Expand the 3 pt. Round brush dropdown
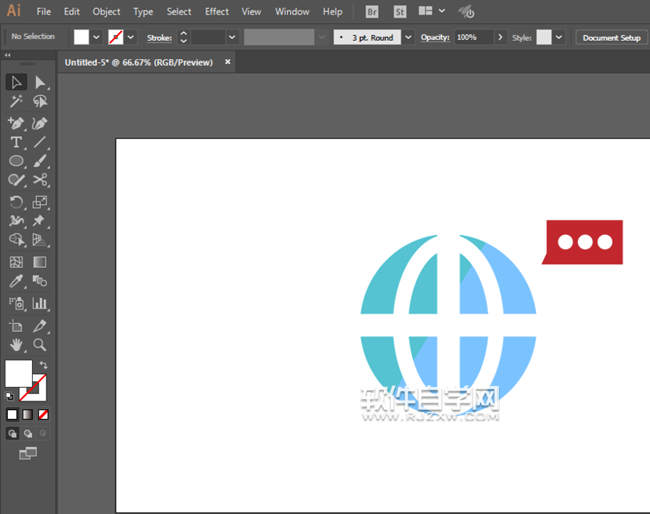650x514 pixels. 409,37
